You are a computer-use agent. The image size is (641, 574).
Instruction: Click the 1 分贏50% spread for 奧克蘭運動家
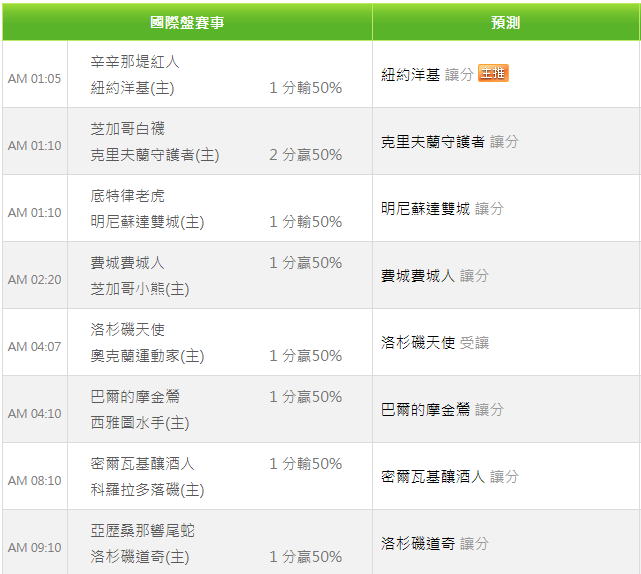(305, 356)
